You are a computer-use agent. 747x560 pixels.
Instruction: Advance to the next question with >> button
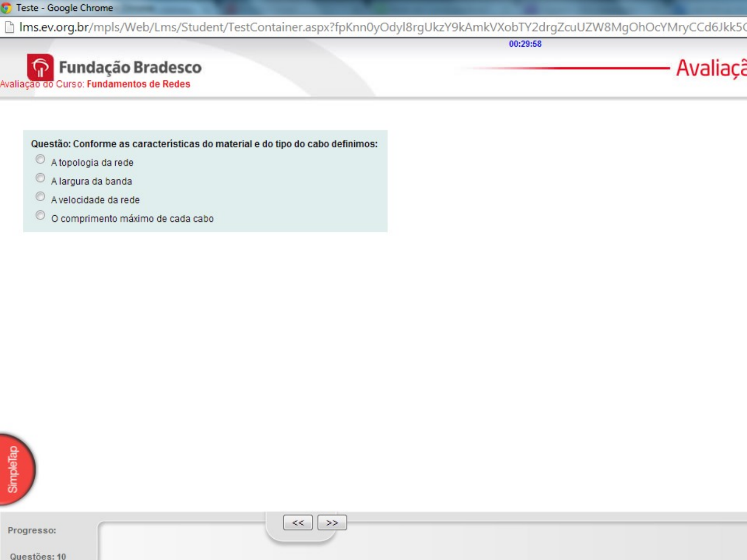point(332,523)
